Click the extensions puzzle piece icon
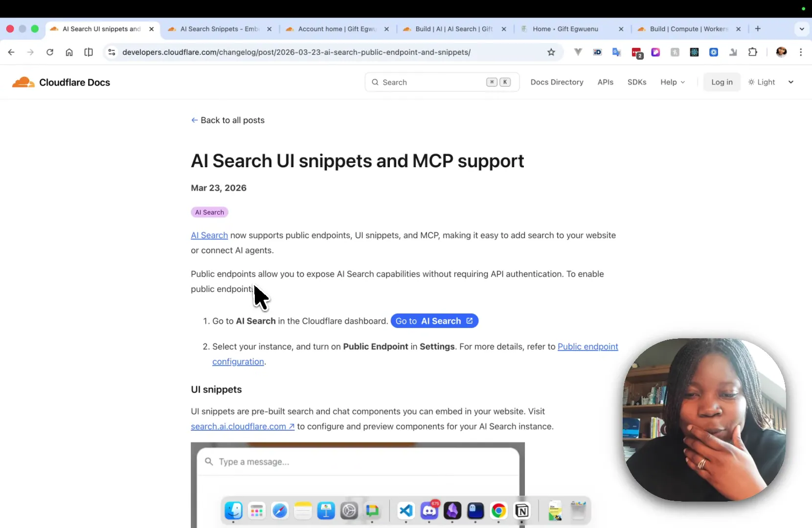This screenshot has height=528, width=812. [x=753, y=52]
